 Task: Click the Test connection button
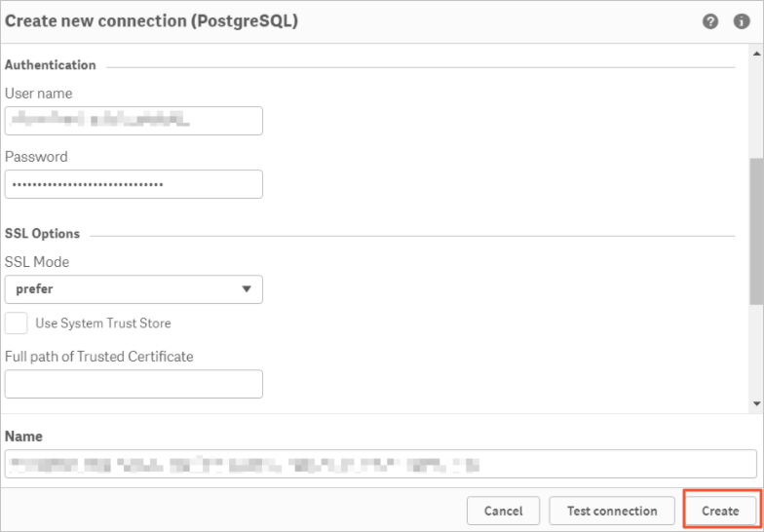click(612, 511)
